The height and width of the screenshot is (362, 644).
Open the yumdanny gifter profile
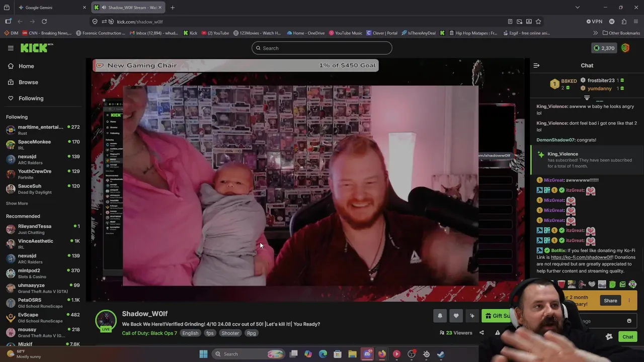pyautogui.click(x=599, y=88)
